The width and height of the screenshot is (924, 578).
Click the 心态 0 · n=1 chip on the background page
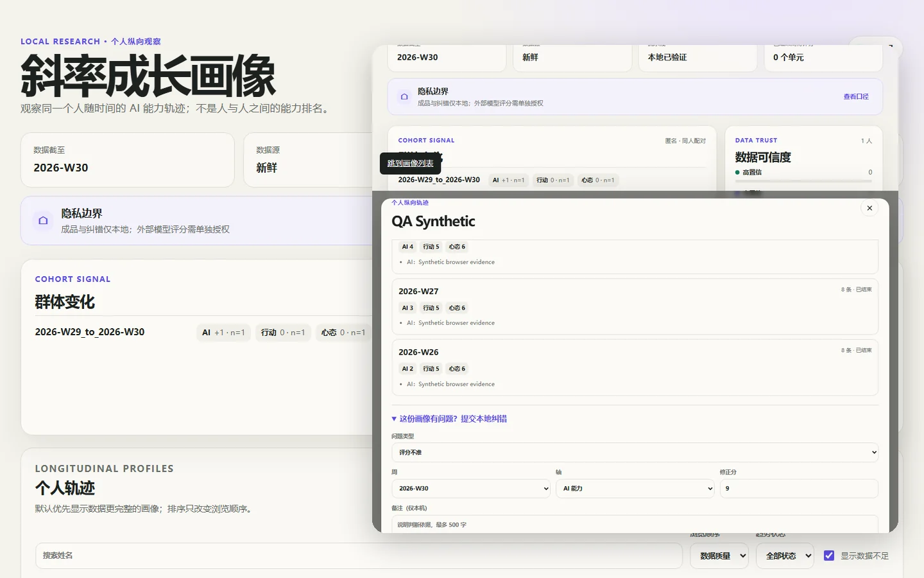343,333
